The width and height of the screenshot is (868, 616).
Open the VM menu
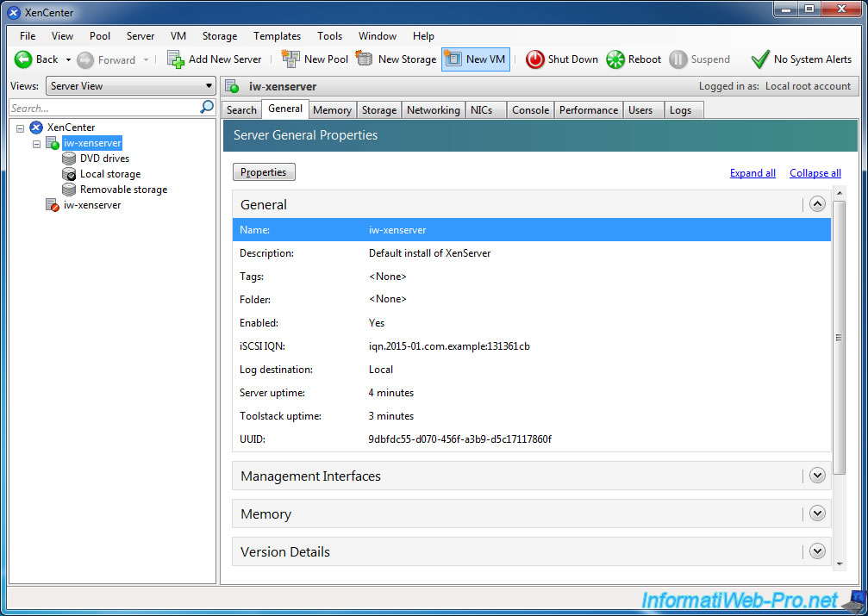pos(178,36)
